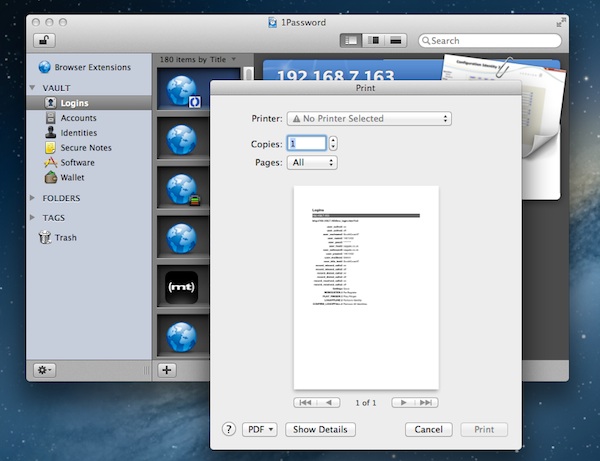
Task: Open the Printer popup menu
Action: (369, 119)
